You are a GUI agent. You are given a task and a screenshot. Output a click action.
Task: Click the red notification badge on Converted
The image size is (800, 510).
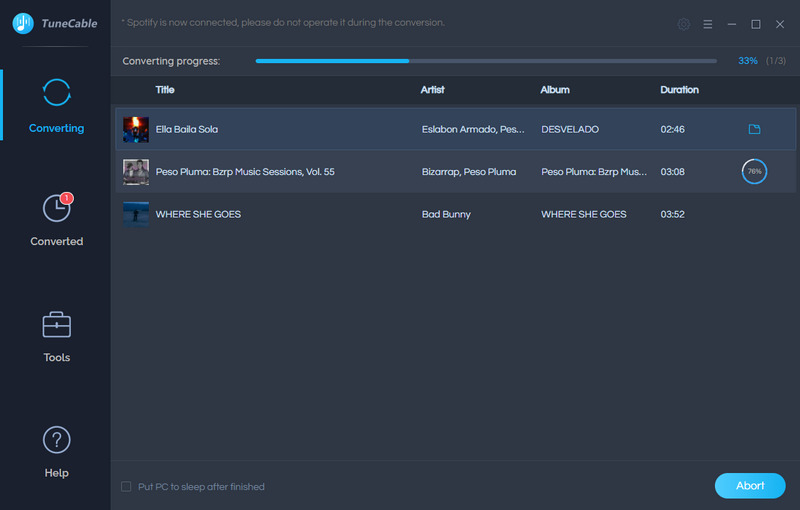[x=67, y=198]
